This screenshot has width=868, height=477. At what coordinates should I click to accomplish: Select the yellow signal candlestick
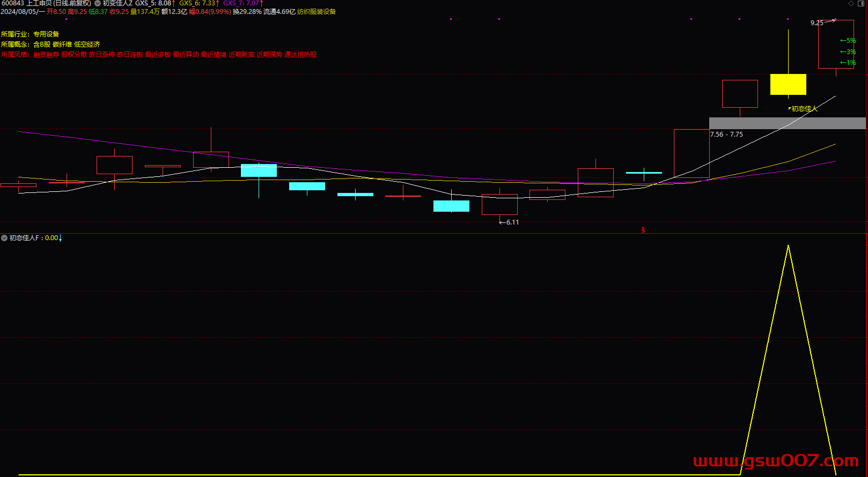(x=788, y=85)
